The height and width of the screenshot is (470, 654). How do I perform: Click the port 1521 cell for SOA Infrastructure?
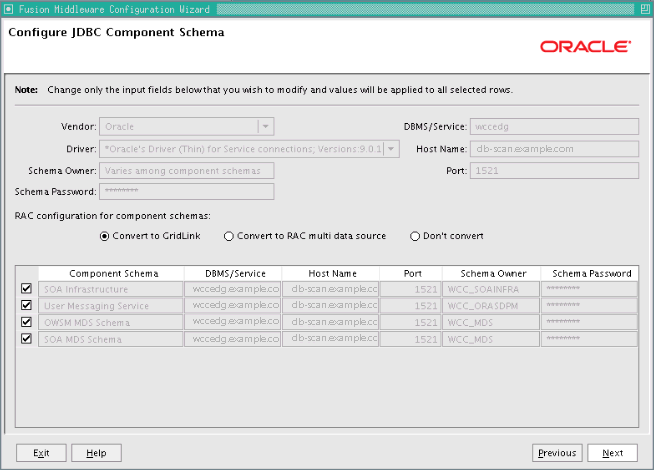(410, 289)
